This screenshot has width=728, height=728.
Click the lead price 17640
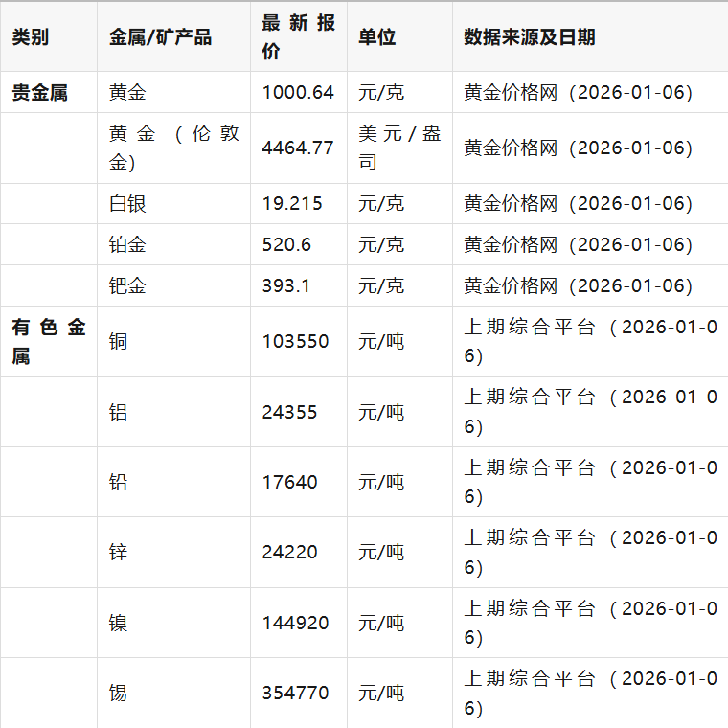point(289,482)
